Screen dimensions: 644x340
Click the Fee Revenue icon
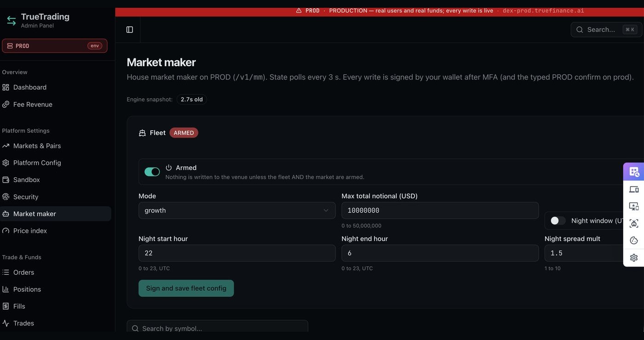tap(6, 104)
